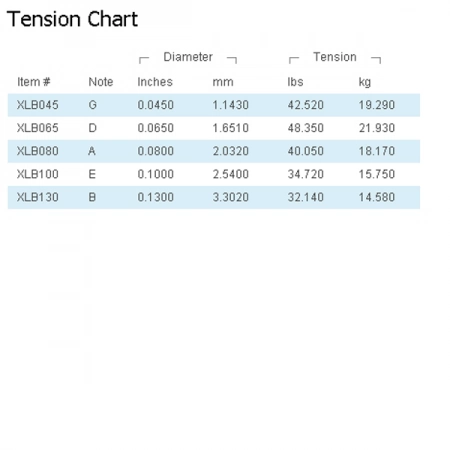This screenshot has height=450, width=450.
Task: Click item number XLB080
Action: (x=38, y=151)
